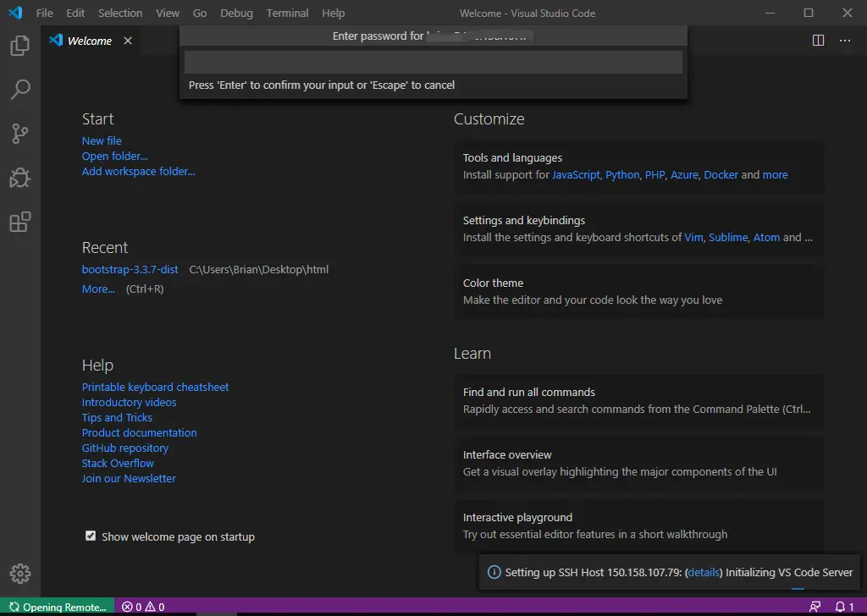Click the Interactive playground card
This screenshot has width=867, height=616.
638,526
